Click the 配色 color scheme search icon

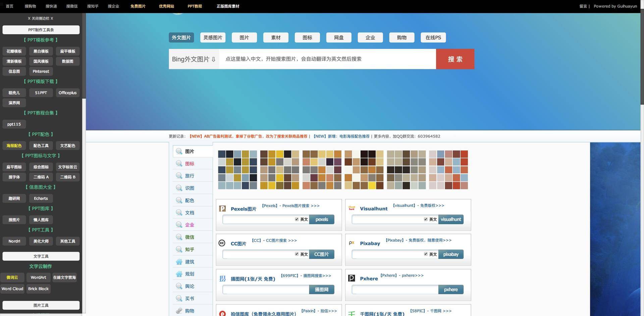tap(179, 200)
